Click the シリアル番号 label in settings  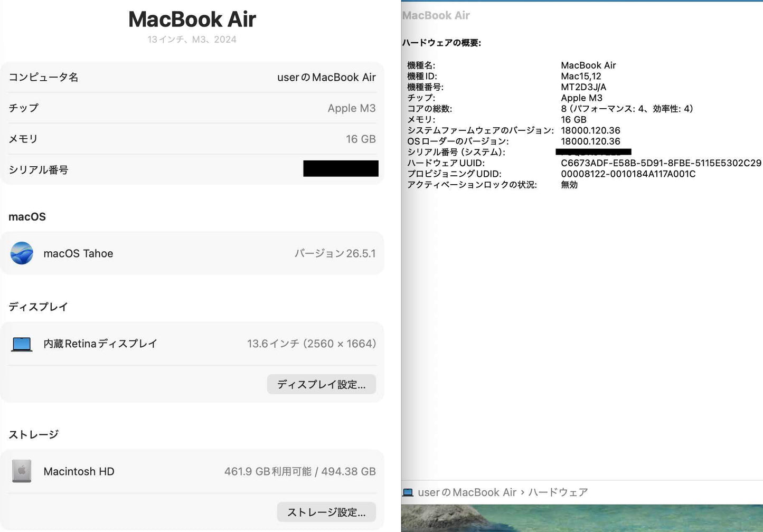(39, 170)
